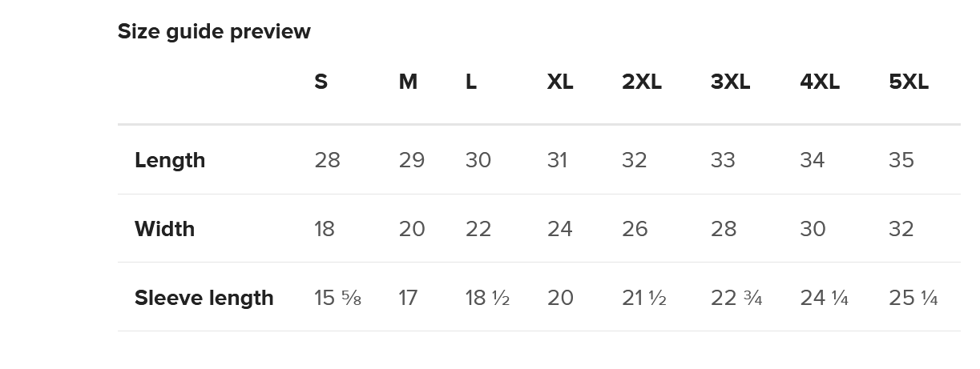The height and width of the screenshot is (369, 980).
Task: Click the M size column header
Action: 408,82
